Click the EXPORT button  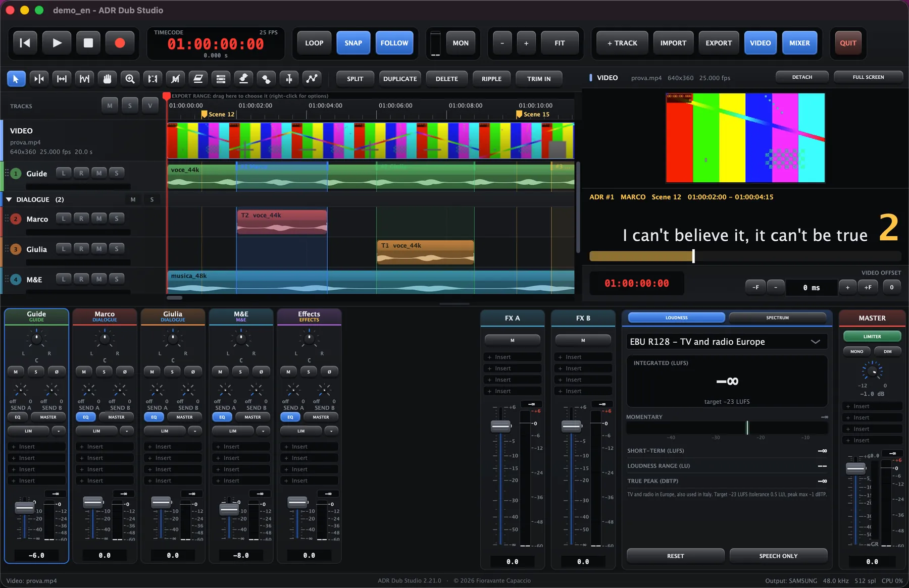pyautogui.click(x=719, y=43)
